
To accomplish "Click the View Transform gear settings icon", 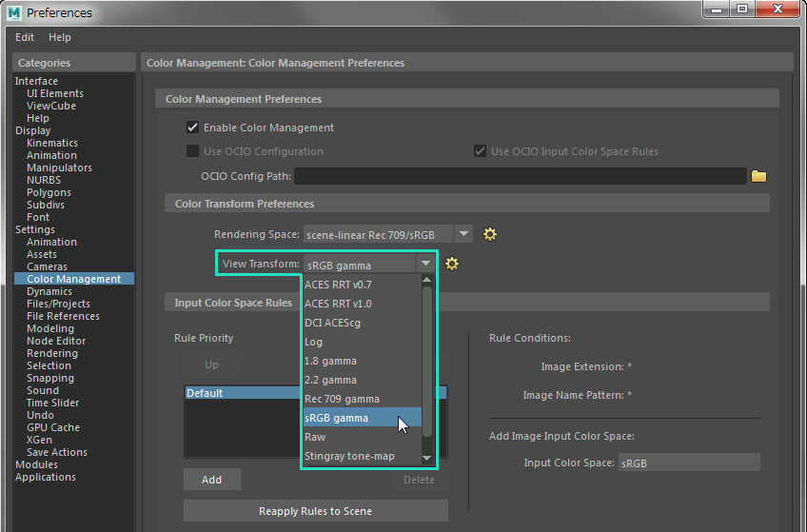I will click(x=452, y=264).
